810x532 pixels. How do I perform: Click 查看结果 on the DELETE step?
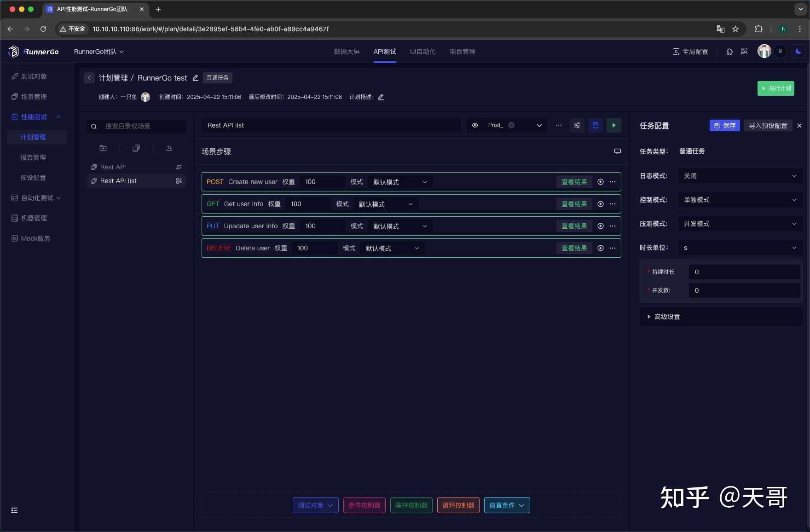[574, 248]
